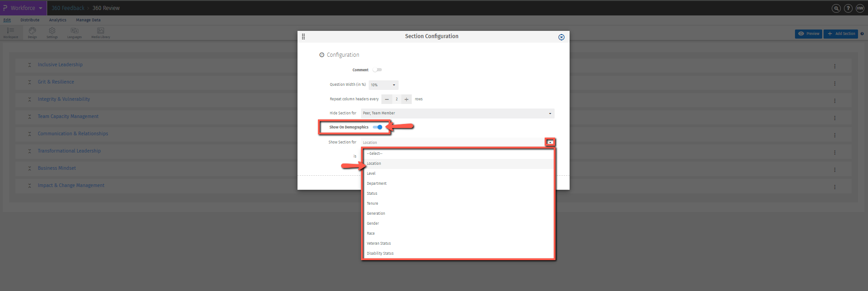The width and height of the screenshot is (868, 291).
Task: Open Inclusive Leadership more options menu
Action: [834, 66]
